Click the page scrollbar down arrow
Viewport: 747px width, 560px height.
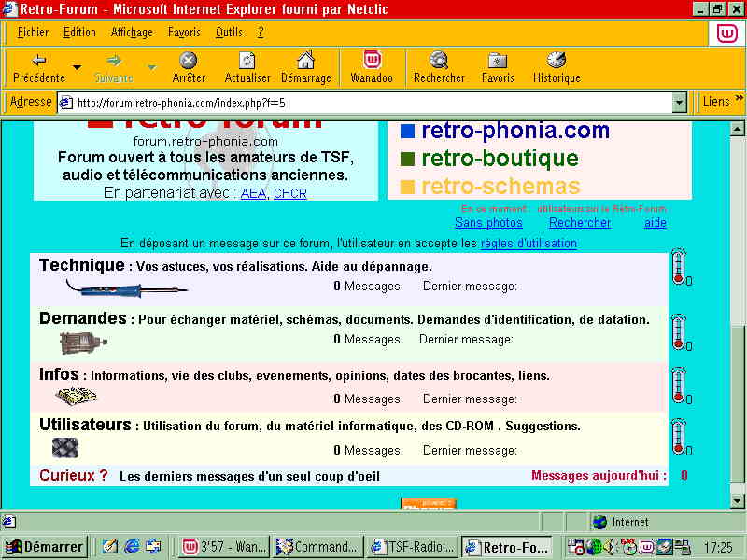click(x=737, y=501)
